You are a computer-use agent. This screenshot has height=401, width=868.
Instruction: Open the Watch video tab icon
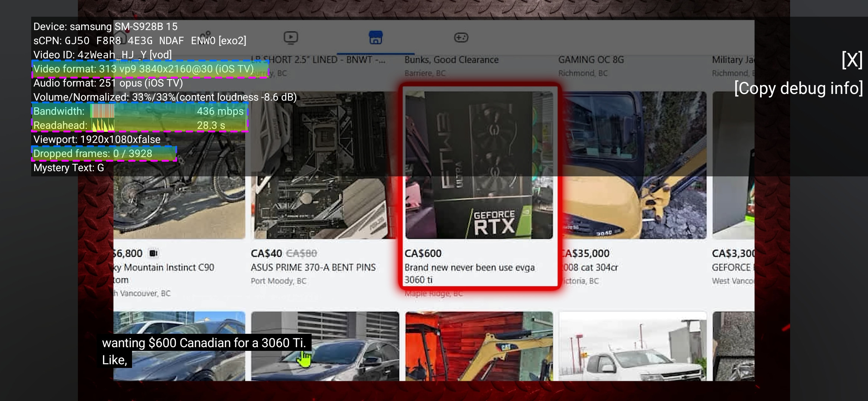[x=291, y=38]
